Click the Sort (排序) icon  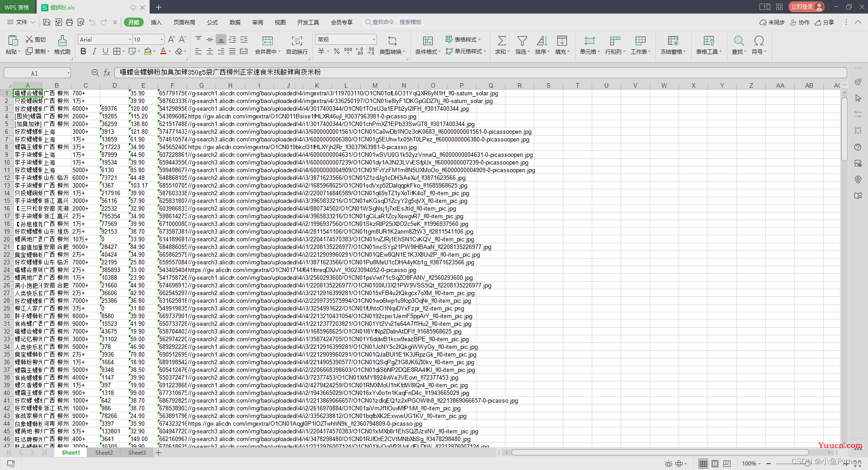[542, 41]
